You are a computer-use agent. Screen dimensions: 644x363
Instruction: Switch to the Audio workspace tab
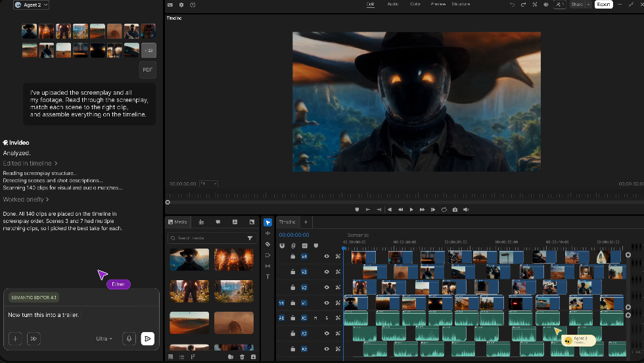pyautogui.click(x=393, y=4)
